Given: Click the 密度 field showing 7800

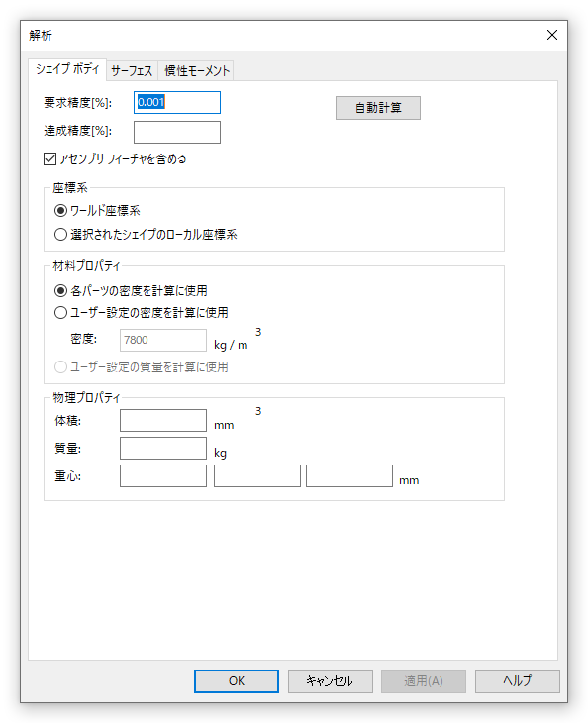Looking at the screenshot, I should (163, 340).
